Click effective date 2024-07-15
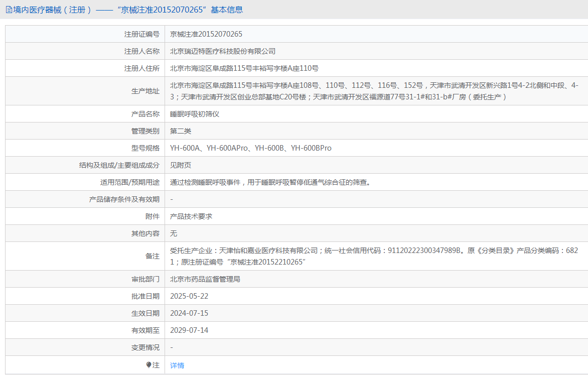 189,313
